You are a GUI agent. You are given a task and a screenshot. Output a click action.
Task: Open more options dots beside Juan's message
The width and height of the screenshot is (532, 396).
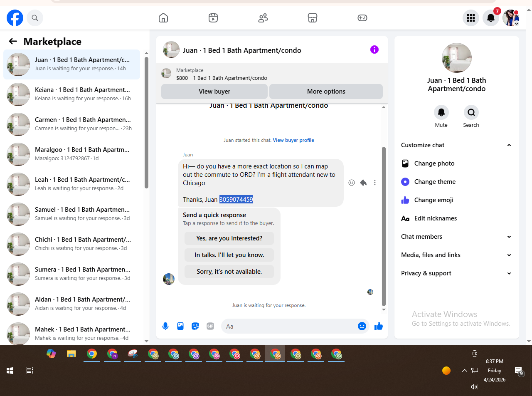pos(375,183)
